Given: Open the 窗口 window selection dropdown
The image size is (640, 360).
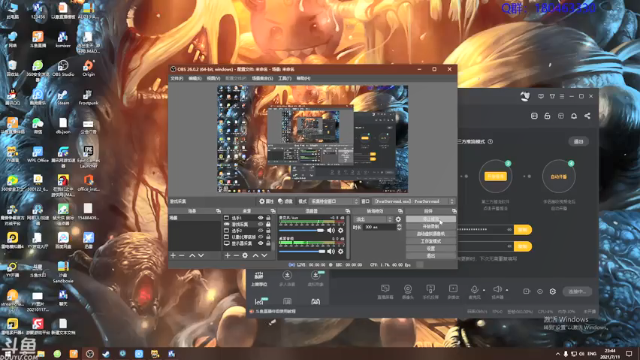Looking at the screenshot, I should point(413,201).
